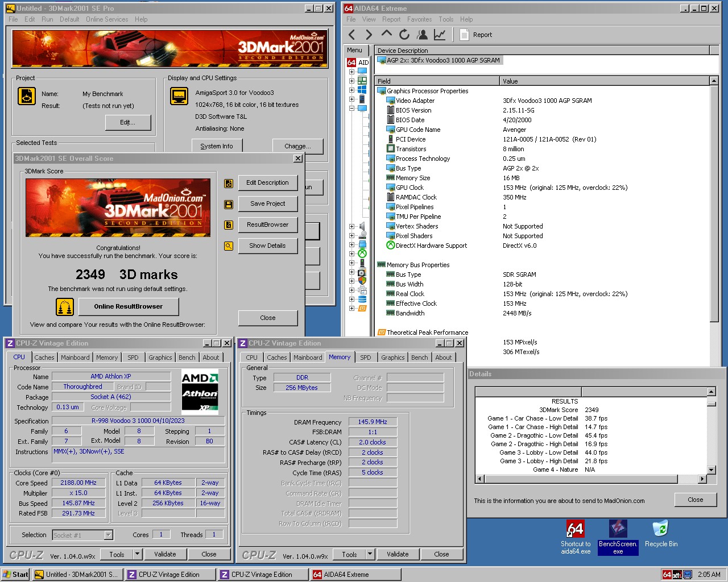This screenshot has height=582, width=728.
Task: Open the Favorites menu in AIDA64
Action: pos(419,19)
